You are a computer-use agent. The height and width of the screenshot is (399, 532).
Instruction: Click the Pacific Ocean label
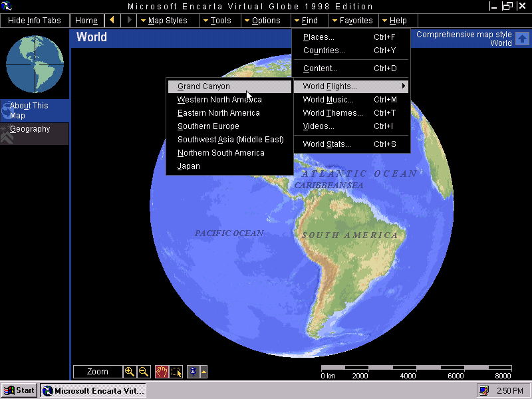[x=229, y=233]
